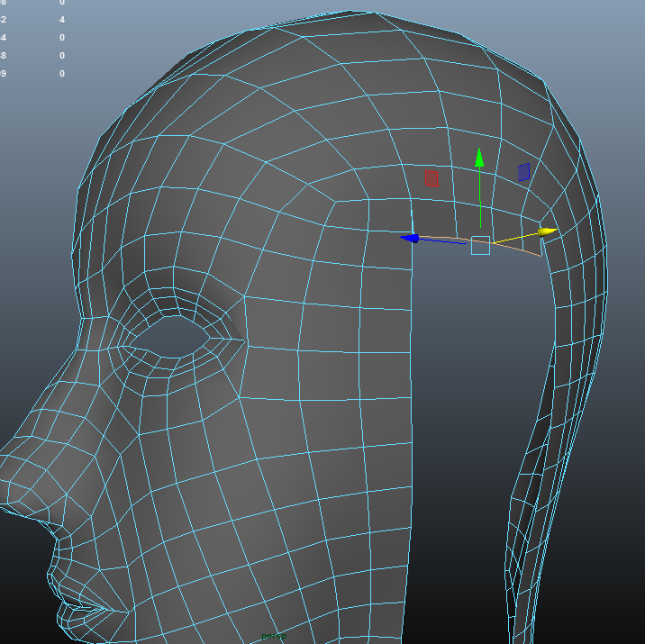Click the yellow axis shaft line

[x=513, y=239]
